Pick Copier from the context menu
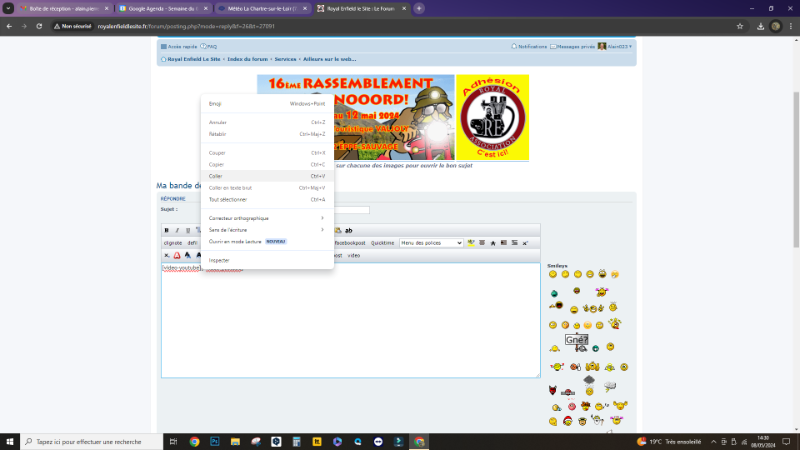Viewport: 800px width, 450px height. [x=267, y=164]
